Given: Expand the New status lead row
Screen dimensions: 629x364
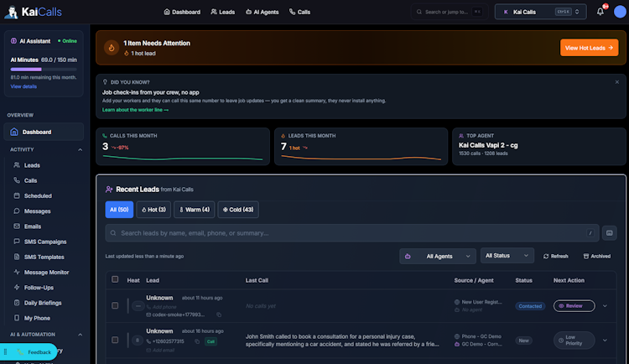Looking at the screenshot, I should coord(605,341).
